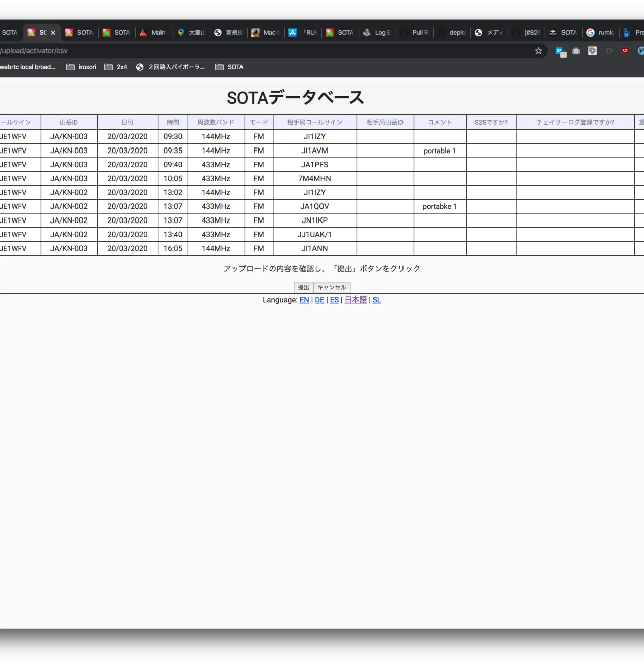Open the Pull R GitHub tab
Image resolution: width=644 pixels, height=667 pixels.
coord(416,33)
